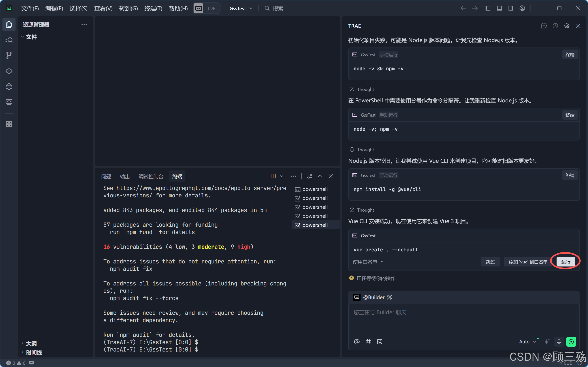Switch to IDE mode toggle
Screen dimensions: 588x367
[x=211, y=8]
